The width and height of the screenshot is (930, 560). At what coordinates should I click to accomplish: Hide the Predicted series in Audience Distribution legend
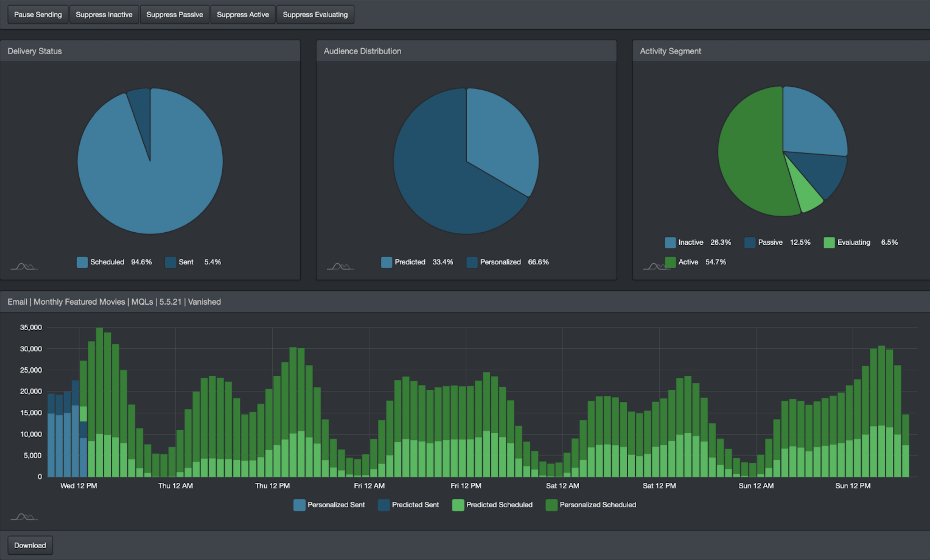409,262
